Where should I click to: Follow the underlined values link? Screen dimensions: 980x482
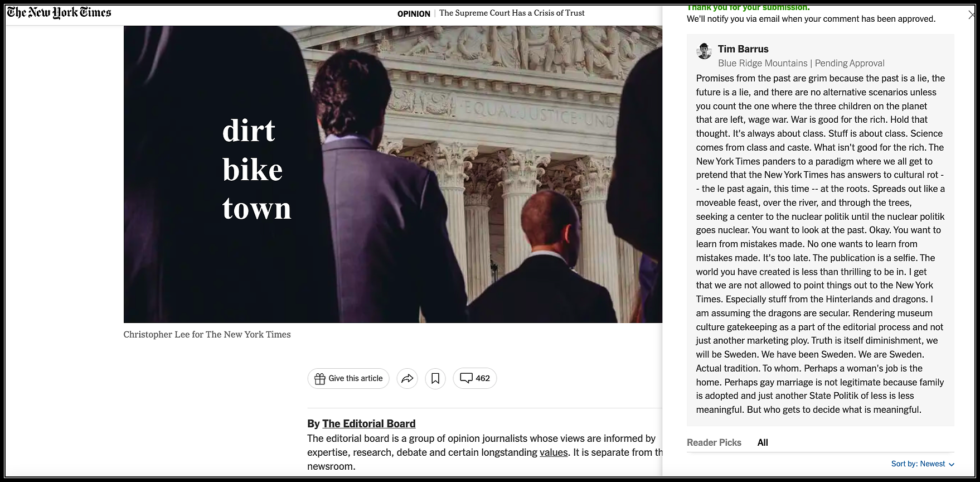554,452
